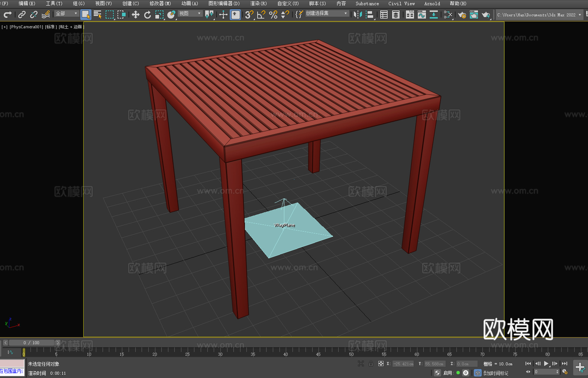Viewport: 588px width, 378px height.
Task: Open the 工具(T) menu
Action: (x=54, y=3)
